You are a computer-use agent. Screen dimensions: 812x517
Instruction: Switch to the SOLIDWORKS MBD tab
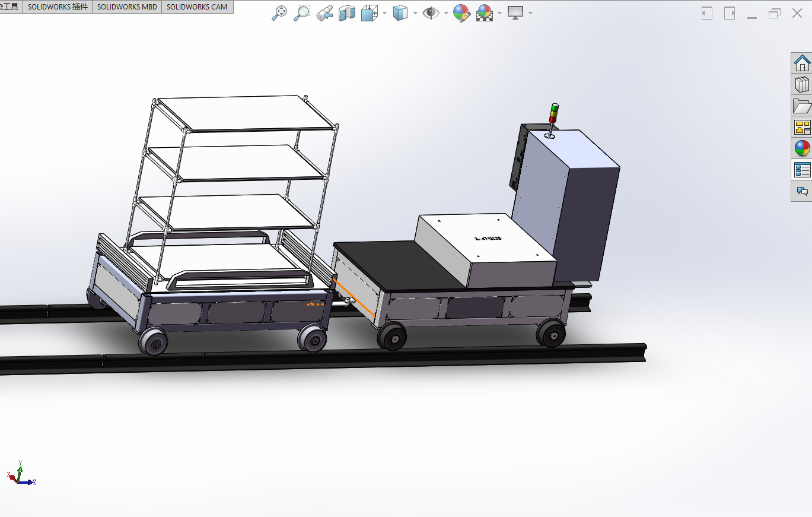coord(128,7)
